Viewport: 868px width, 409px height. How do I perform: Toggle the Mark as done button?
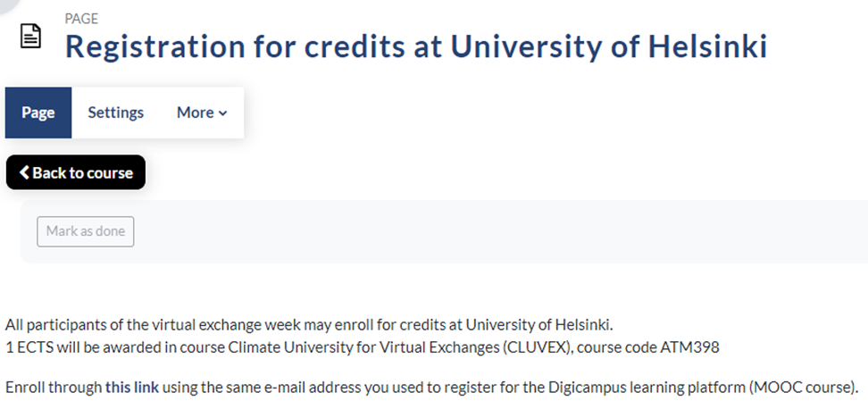tap(86, 231)
